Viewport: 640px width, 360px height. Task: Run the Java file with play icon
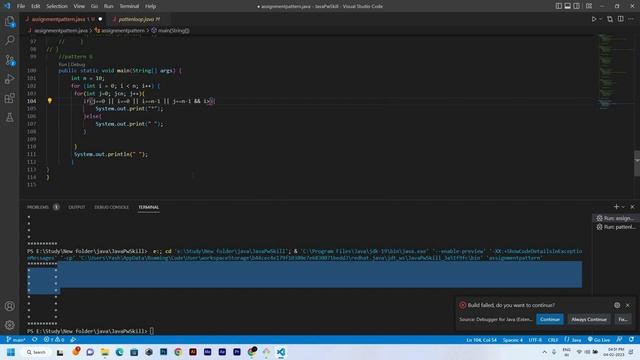coord(594,19)
